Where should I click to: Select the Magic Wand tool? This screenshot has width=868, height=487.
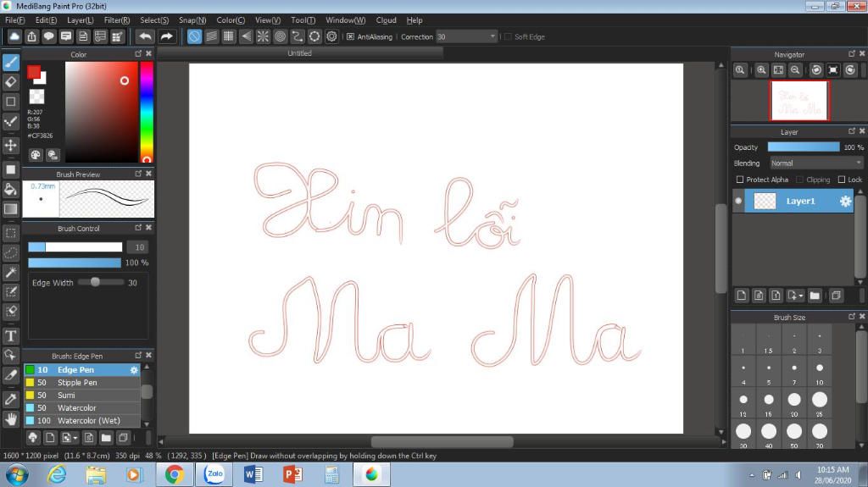coord(10,272)
